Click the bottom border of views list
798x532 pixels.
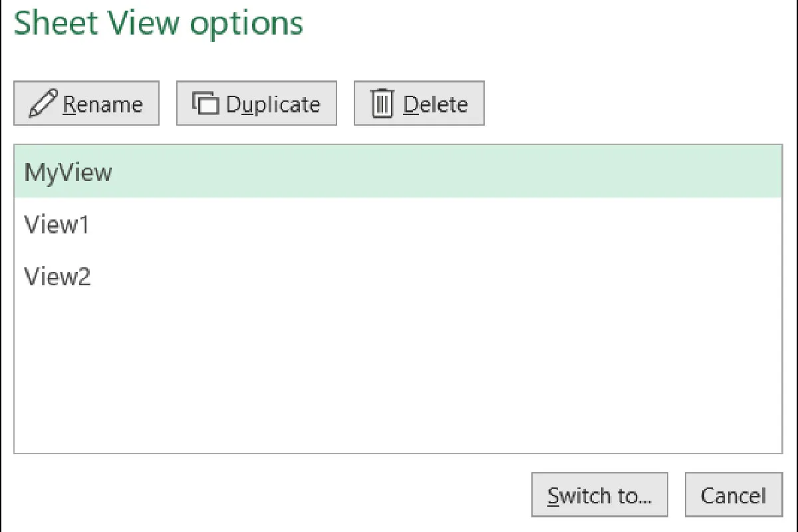pyautogui.click(x=398, y=454)
